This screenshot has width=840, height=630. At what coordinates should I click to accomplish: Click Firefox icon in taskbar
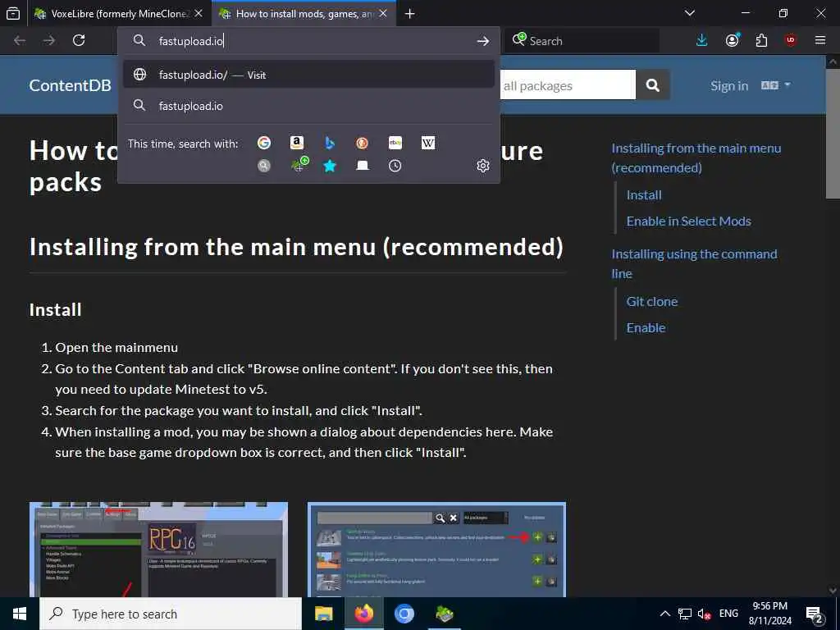363,614
